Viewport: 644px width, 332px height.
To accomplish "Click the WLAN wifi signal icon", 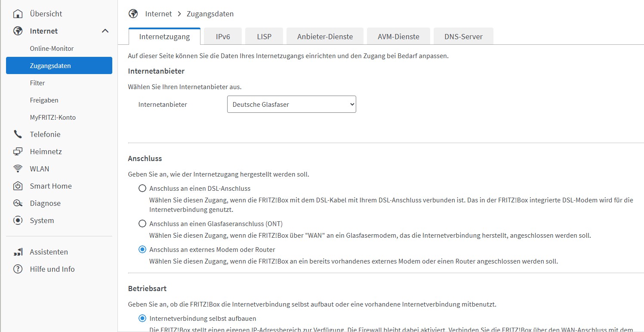I will tap(18, 169).
